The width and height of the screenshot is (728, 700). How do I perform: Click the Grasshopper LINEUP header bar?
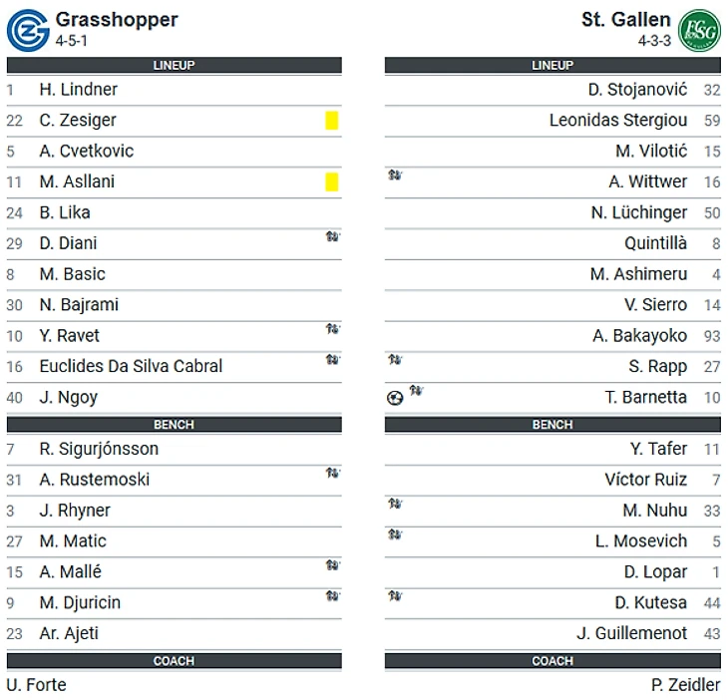coord(174,66)
